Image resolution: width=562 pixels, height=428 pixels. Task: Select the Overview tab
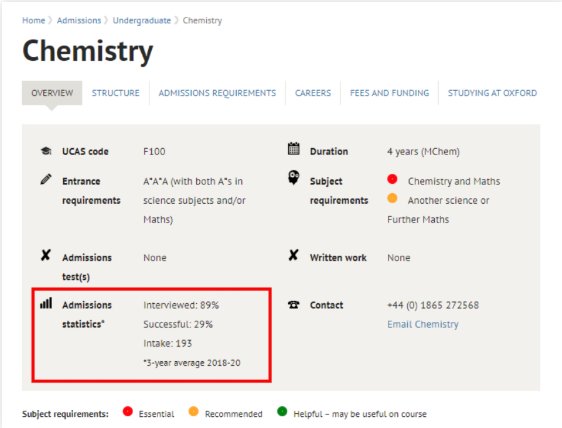pos(52,93)
